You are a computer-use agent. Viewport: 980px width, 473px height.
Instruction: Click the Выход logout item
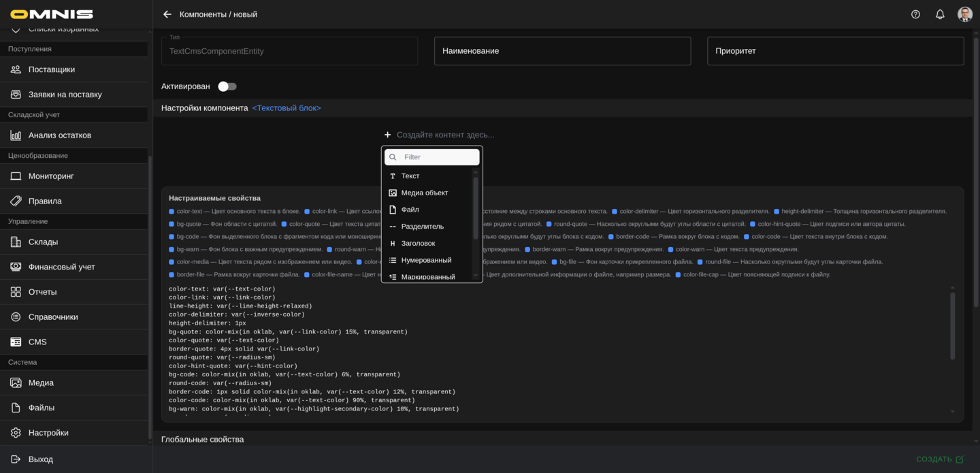(x=41, y=459)
